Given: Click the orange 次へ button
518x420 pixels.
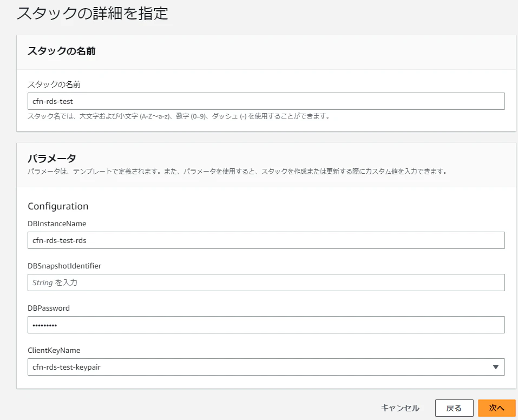Looking at the screenshot, I should 496,408.
